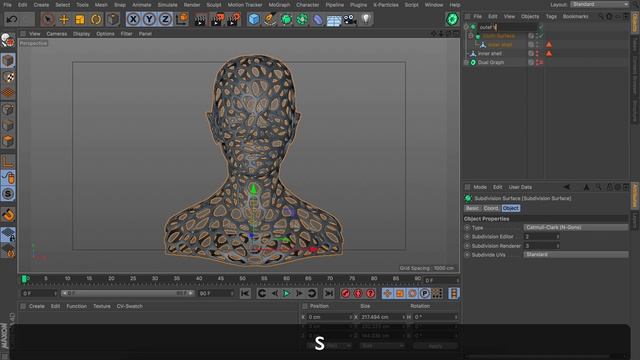640x360 pixels.
Task: Click the green plugin icon at toolbar end
Action: [452, 19]
